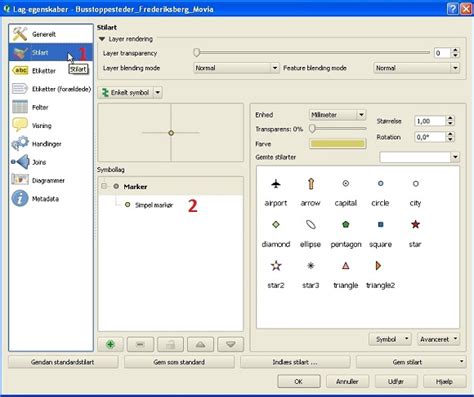Open the Visning tab
The height and width of the screenshot is (397, 474).
coord(51,126)
